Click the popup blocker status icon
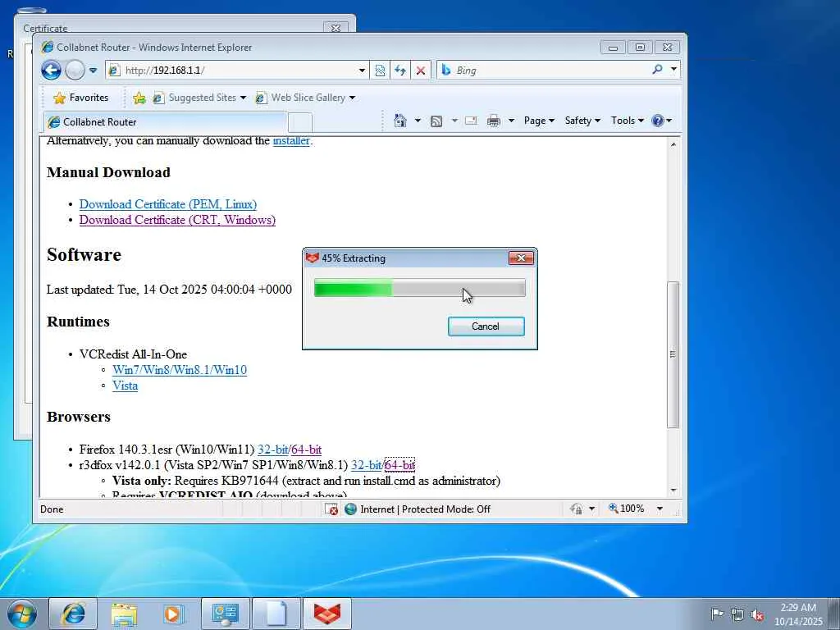Viewport: 840px width, 630px height. click(x=331, y=509)
